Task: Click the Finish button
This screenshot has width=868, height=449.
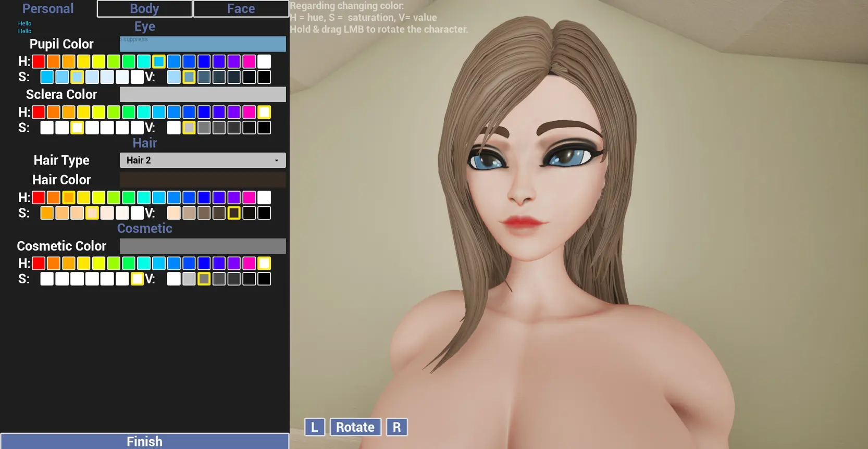Action: coord(144,441)
